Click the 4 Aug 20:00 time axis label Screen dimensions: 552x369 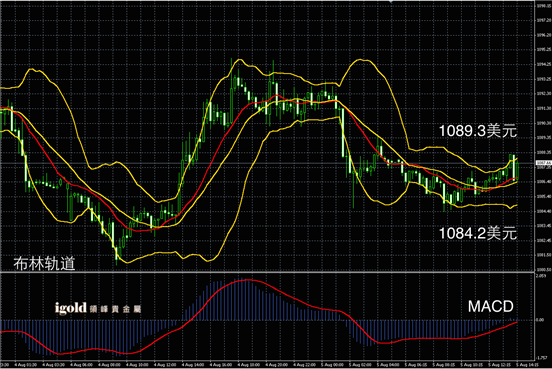278,365
